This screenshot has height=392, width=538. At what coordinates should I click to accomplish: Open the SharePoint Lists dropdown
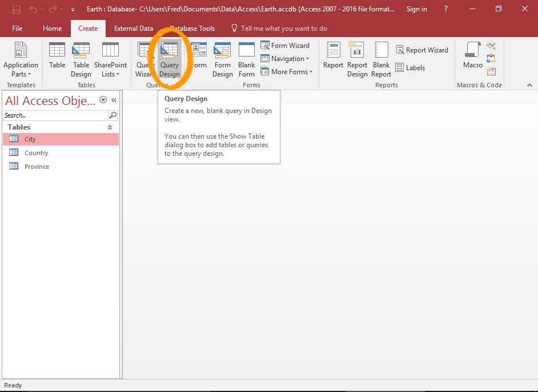110,60
